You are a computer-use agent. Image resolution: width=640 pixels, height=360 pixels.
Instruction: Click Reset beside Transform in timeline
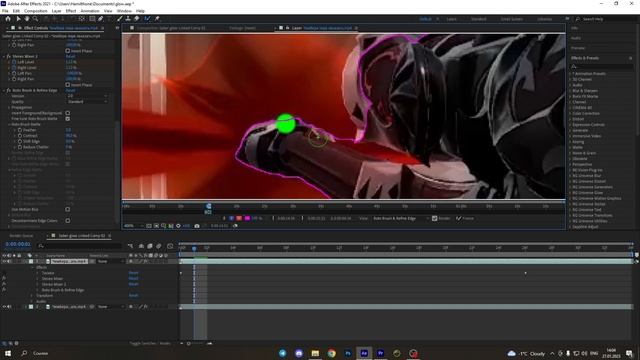[x=133, y=296]
